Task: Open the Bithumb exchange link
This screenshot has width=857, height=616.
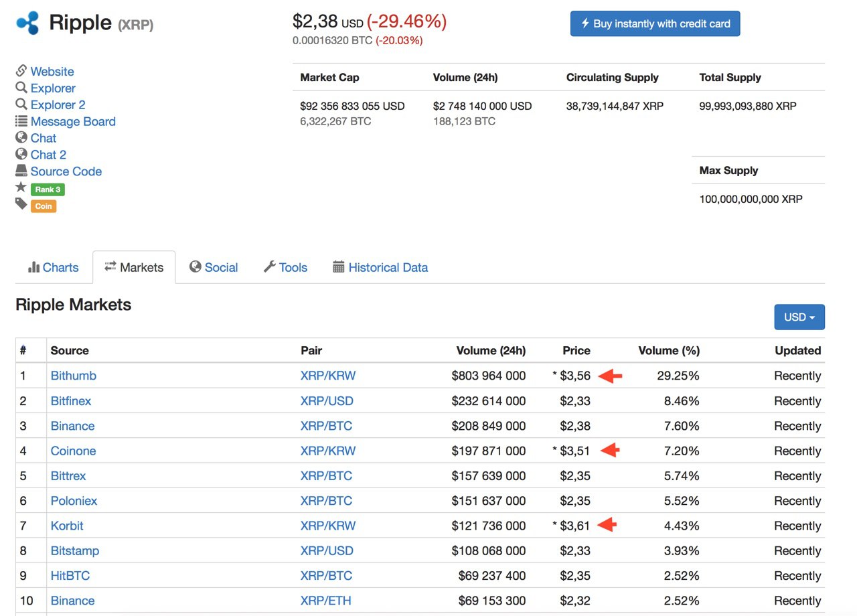Action: tap(74, 376)
